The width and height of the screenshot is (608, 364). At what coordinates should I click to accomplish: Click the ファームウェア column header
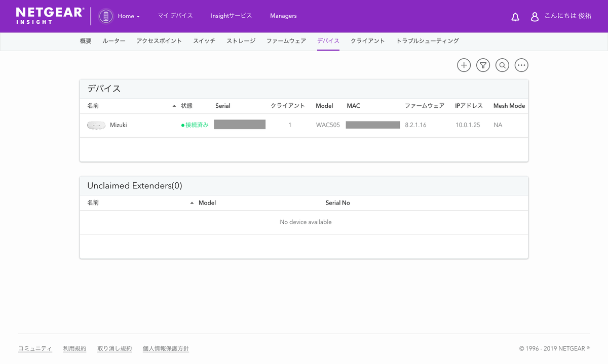(425, 106)
